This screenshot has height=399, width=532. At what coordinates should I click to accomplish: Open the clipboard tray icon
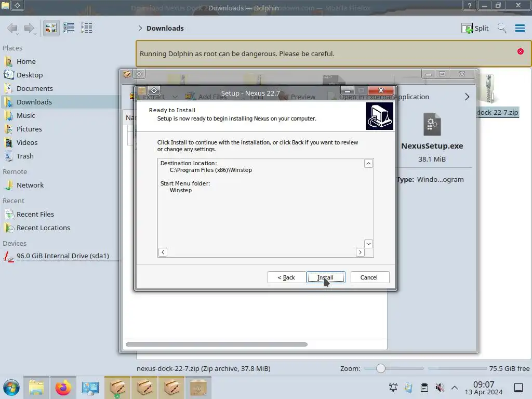pos(424,388)
